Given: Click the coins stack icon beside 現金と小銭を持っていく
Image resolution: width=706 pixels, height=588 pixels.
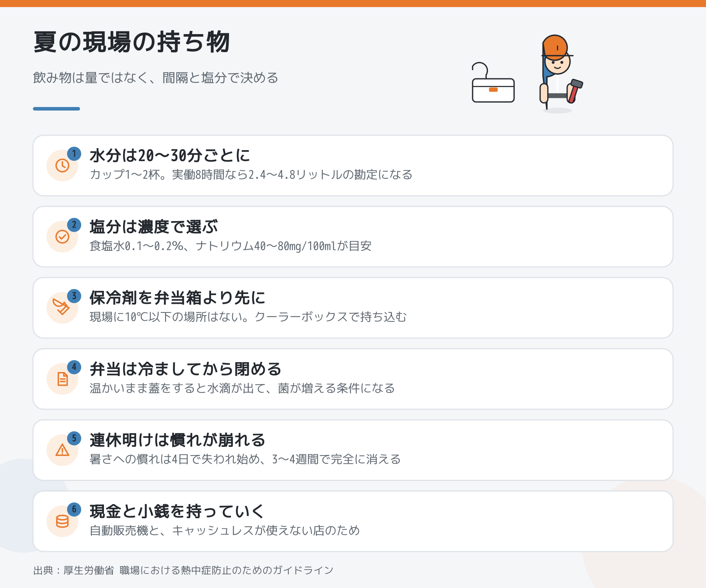Looking at the screenshot, I should point(62,521).
